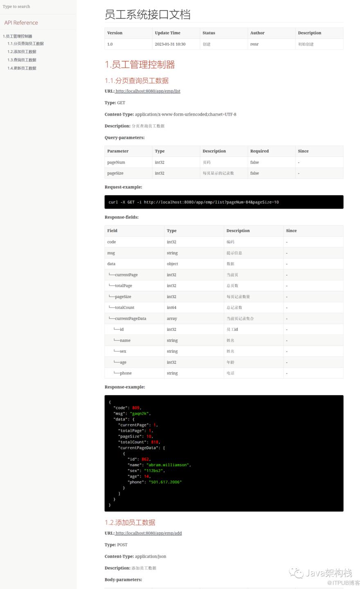Go to 1.1.分页查询员工数据 sidebar entry

25,43
